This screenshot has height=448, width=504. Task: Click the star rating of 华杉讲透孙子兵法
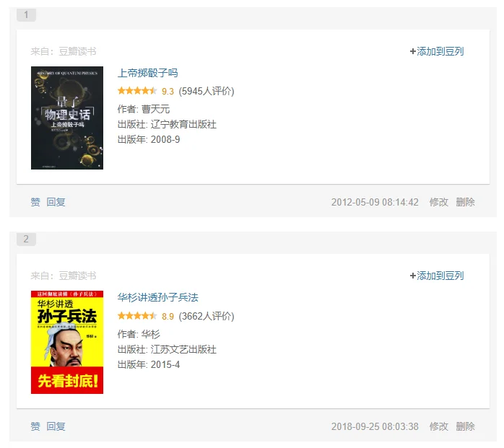click(x=137, y=316)
